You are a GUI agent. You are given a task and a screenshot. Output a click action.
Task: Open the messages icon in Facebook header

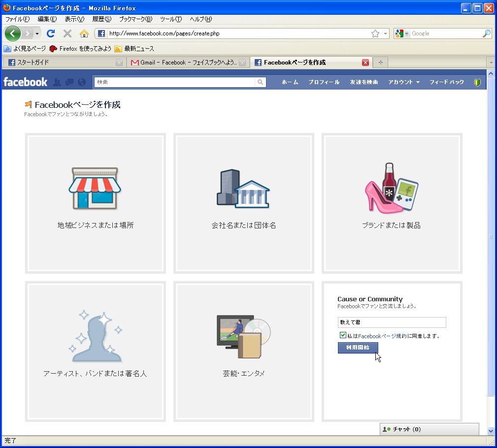point(69,82)
